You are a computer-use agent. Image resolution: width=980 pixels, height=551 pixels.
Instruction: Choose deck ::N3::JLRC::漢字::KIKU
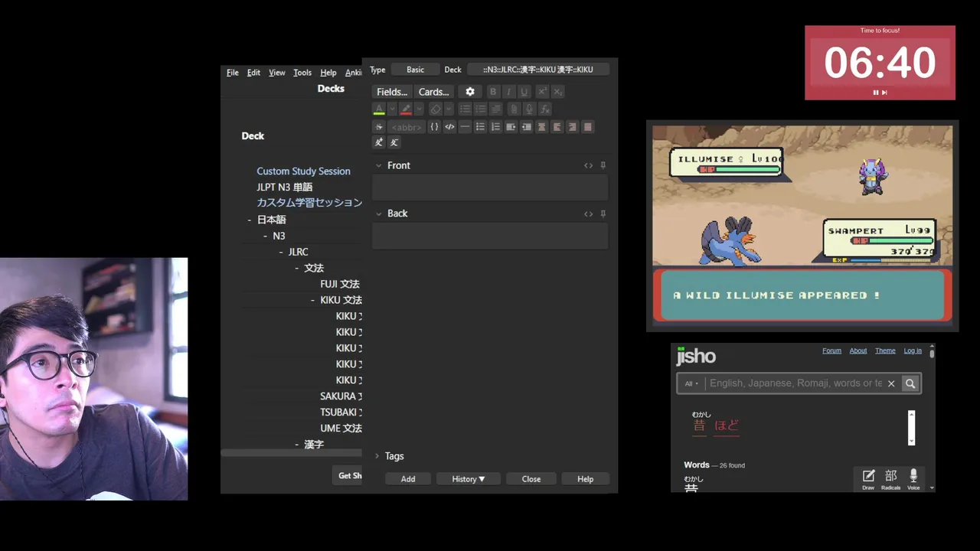pos(538,70)
